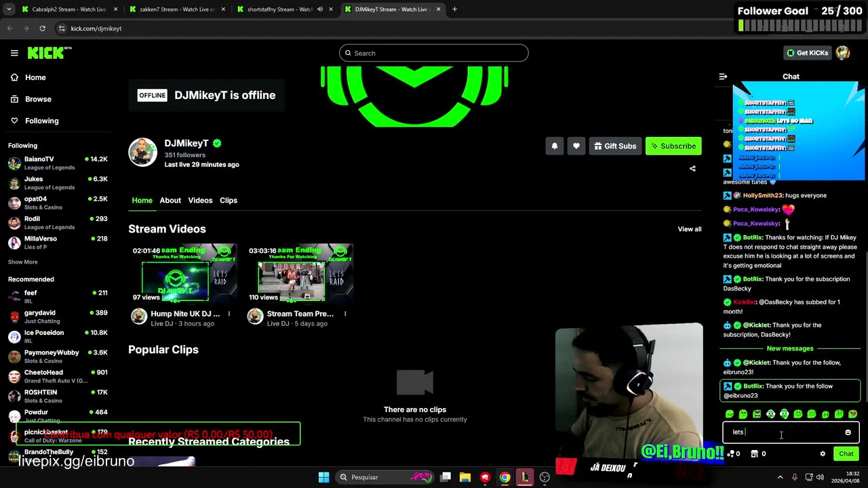Open opat04 followed channel
Screen dimensions: 868x488
tap(58, 203)
